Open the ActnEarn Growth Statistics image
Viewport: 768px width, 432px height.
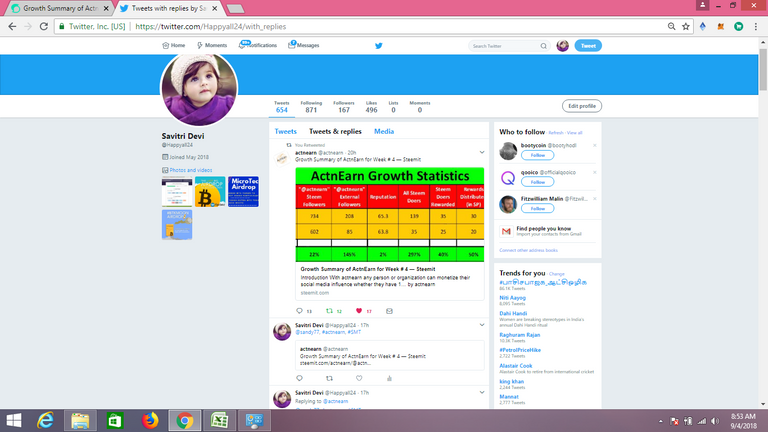[x=390, y=215]
